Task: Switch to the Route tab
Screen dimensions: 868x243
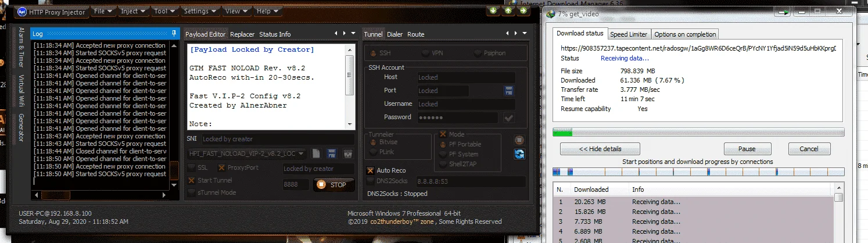Action: [415, 34]
